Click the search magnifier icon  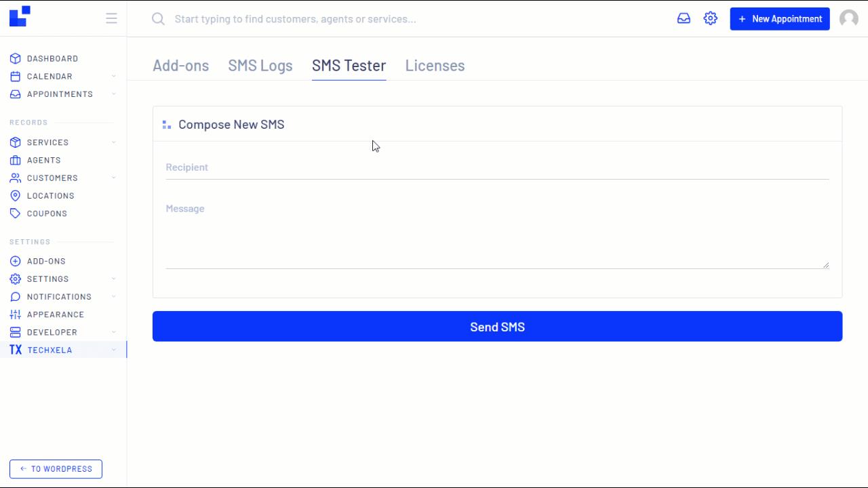click(158, 19)
